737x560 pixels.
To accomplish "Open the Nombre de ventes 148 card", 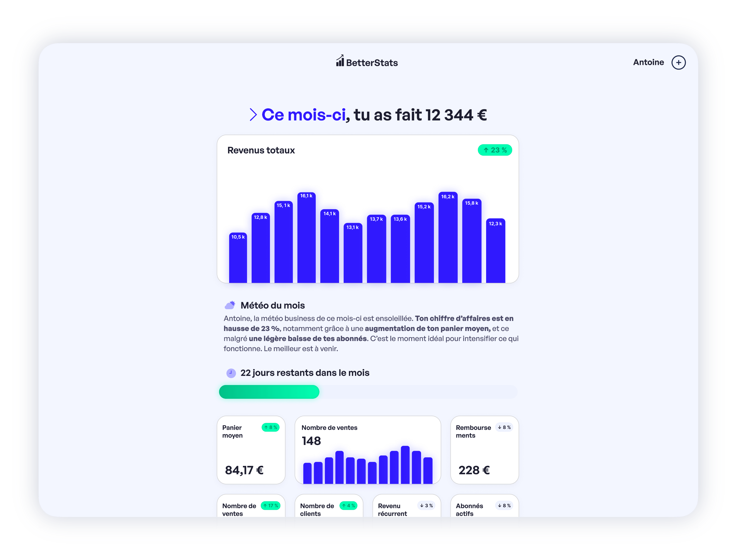I will coord(367,450).
